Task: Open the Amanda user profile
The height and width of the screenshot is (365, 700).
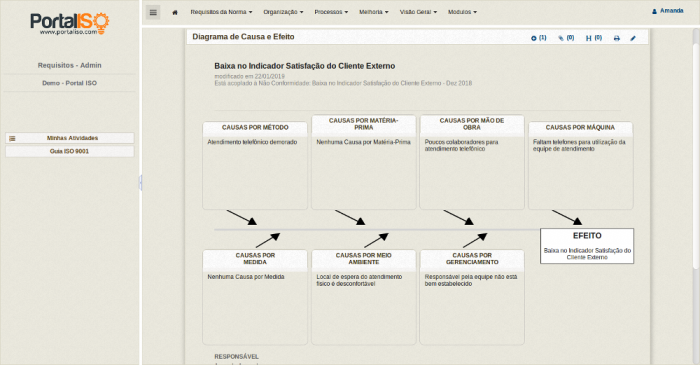Action: [x=668, y=11]
